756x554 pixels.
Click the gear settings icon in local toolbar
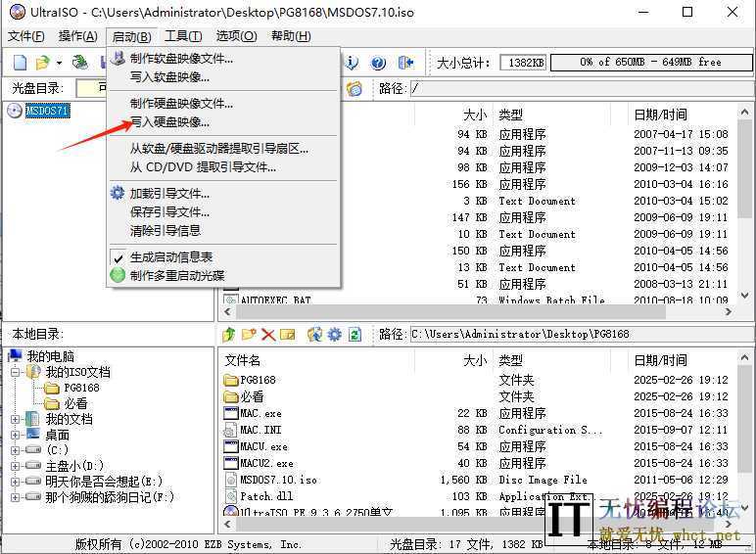(x=335, y=335)
